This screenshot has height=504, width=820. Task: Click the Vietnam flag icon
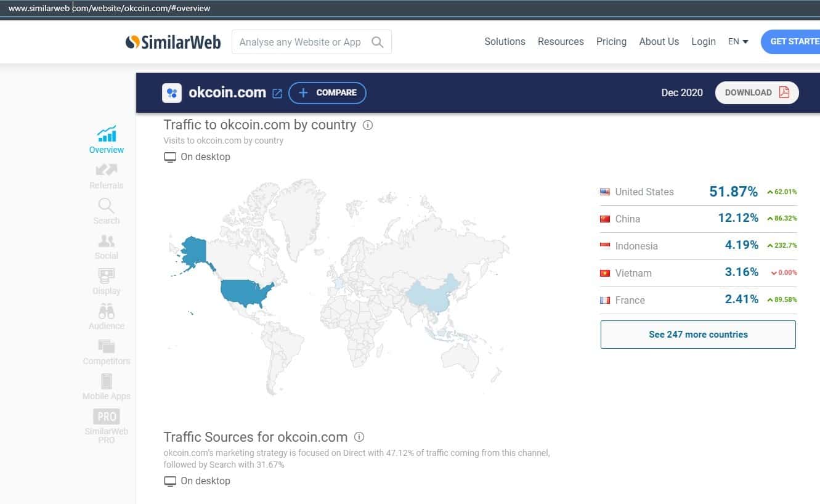click(x=605, y=273)
